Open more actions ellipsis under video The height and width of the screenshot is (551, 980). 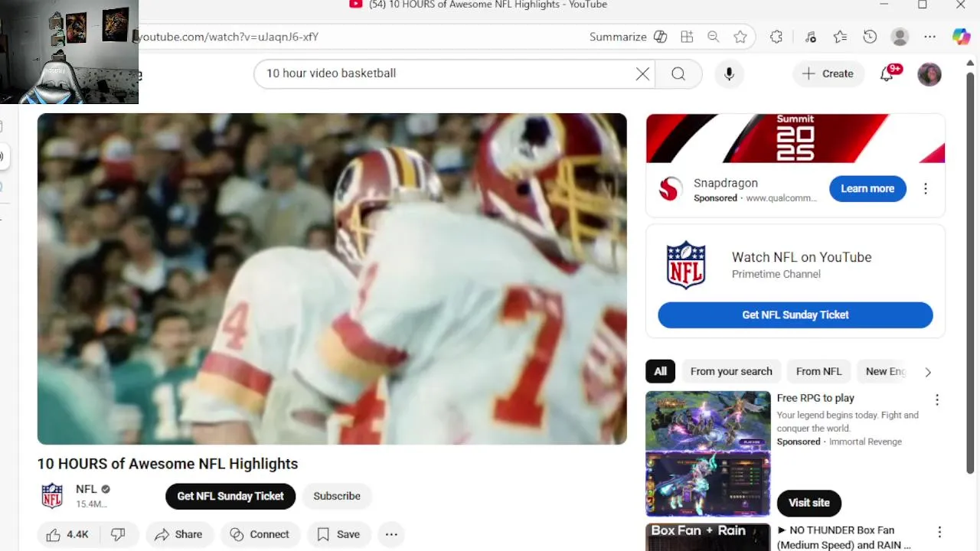coord(391,534)
